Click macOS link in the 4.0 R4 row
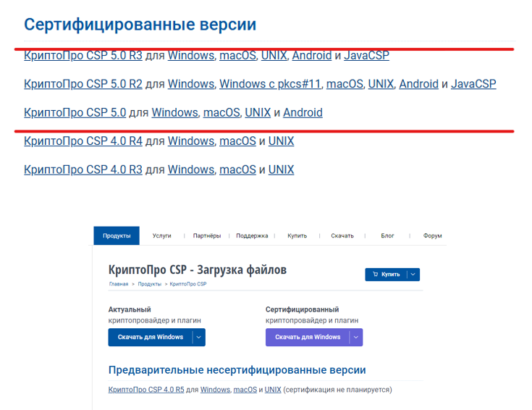The image size is (532, 410). coord(237,141)
